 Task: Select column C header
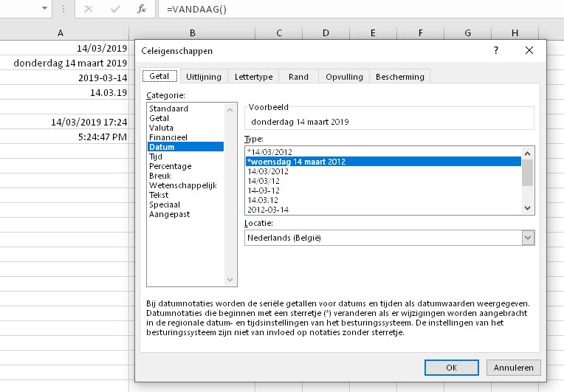tap(279, 33)
